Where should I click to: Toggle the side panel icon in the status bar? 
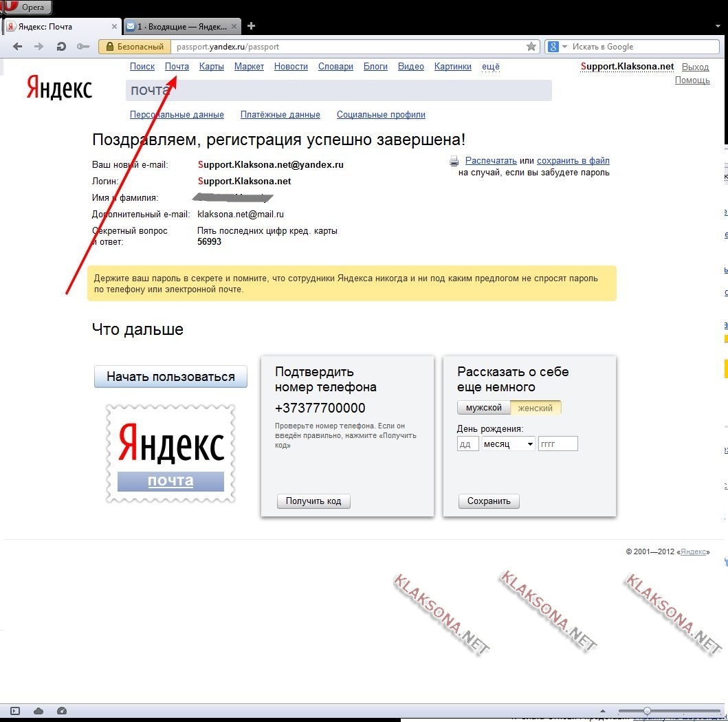tap(15, 711)
